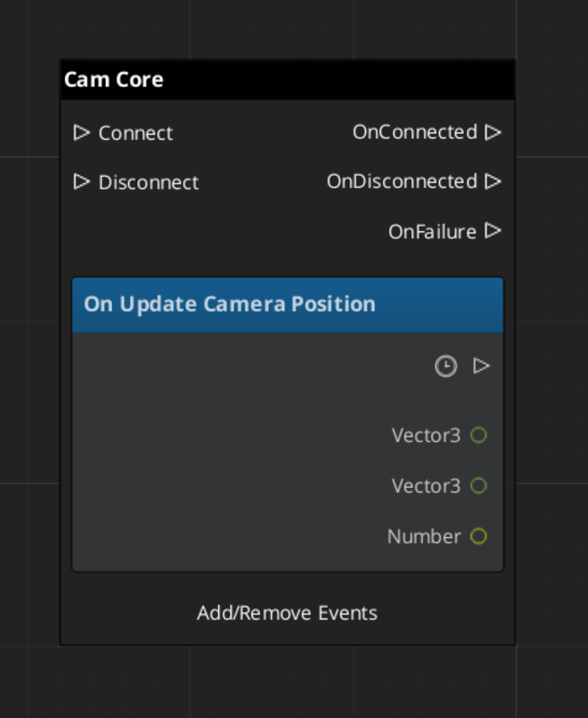Select the On Update Camera Position header
Image resolution: width=588 pixels, height=718 pixels.
[x=287, y=304]
